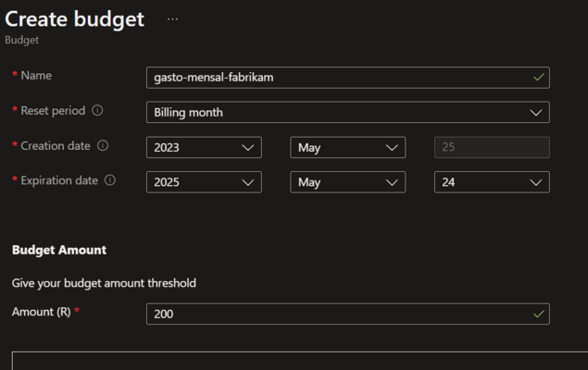Image resolution: width=588 pixels, height=370 pixels.
Task: Edit the Amount (R) field showing 200
Action: [x=348, y=314]
